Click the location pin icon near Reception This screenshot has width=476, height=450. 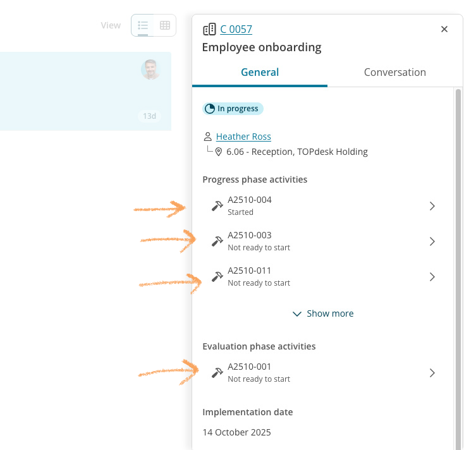(219, 152)
